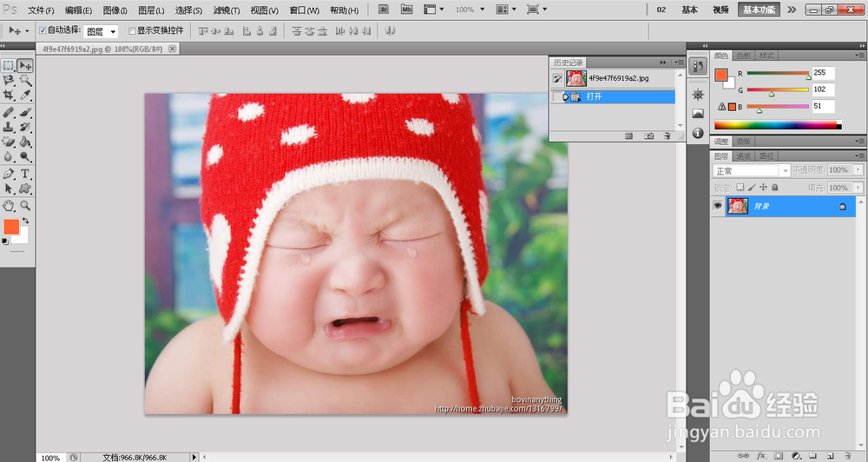Toggle the 自动选择 checkbox
The width and height of the screenshot is (868, 462).
[x=43, y=30]
